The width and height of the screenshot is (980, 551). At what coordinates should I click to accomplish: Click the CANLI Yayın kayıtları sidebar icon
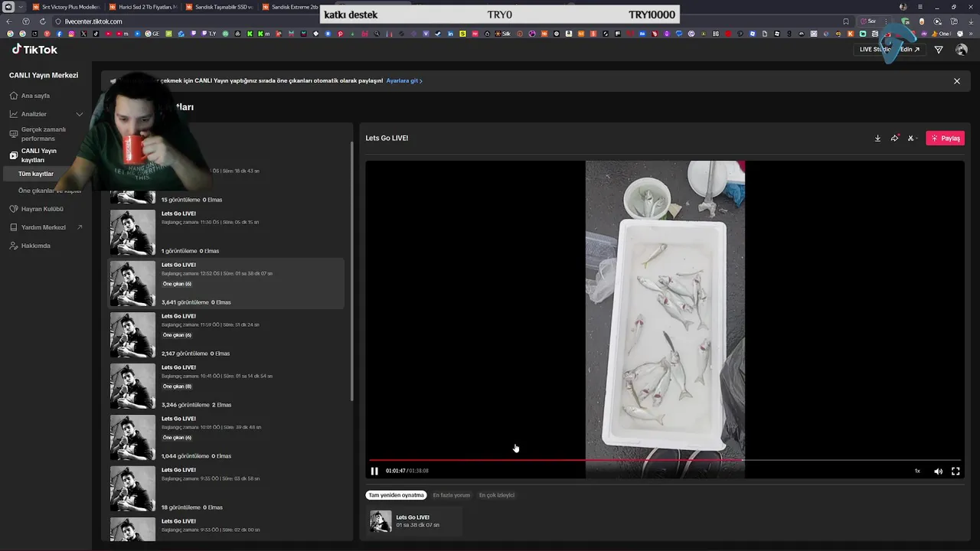14,155
